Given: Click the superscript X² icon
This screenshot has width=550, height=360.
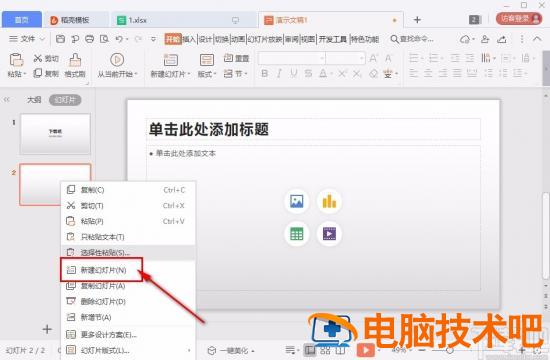Looking at the screenshot, I should 342,74.
